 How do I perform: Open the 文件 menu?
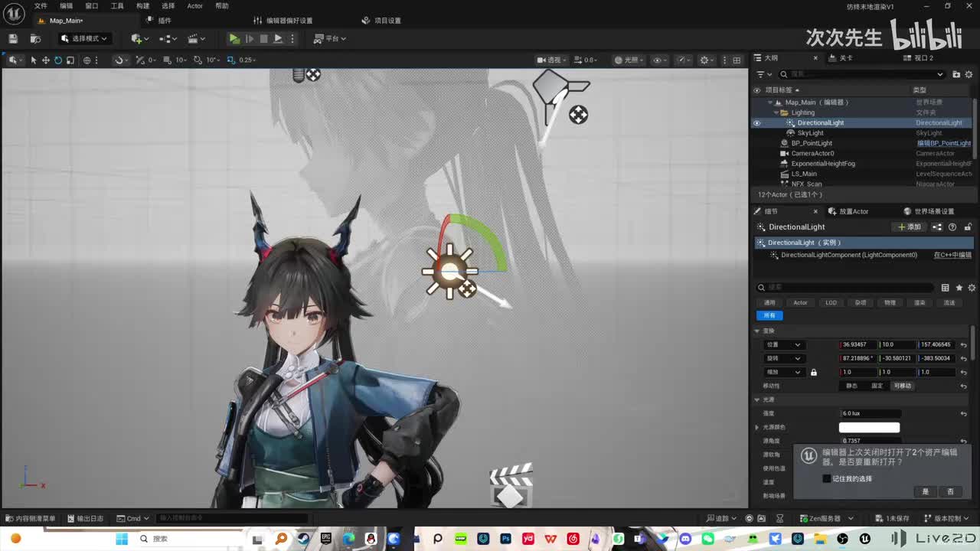pos(41,5)
